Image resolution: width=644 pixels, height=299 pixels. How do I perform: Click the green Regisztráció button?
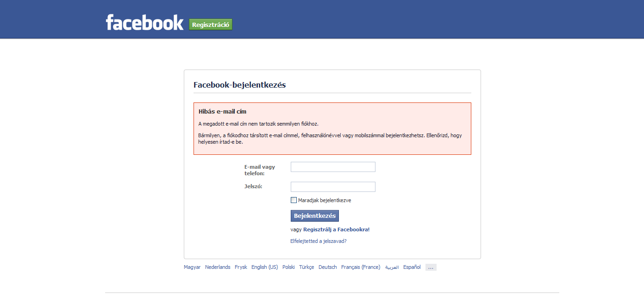coord(211,25)
